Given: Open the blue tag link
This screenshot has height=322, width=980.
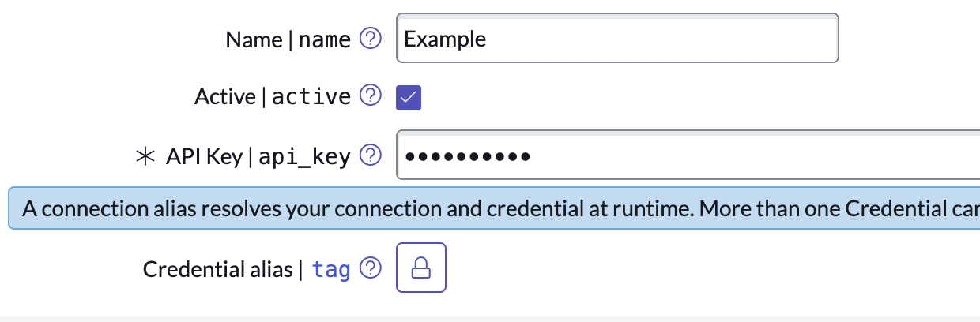Looking at the screenshot, I should click(x=331, y=270).
